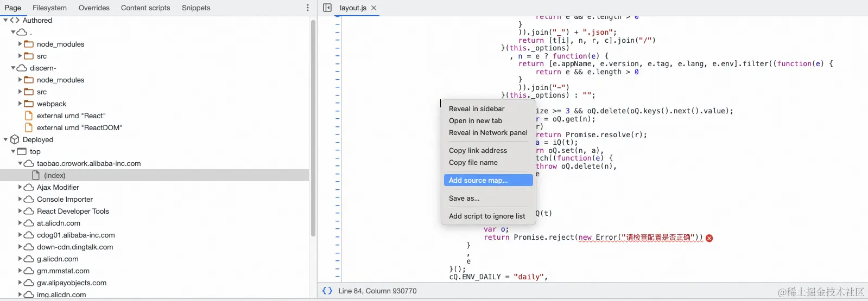Image resolution: width=868 pixels, height=301 pixels.
Task: Open the Content scripts tab
Action: coord(145,8)
